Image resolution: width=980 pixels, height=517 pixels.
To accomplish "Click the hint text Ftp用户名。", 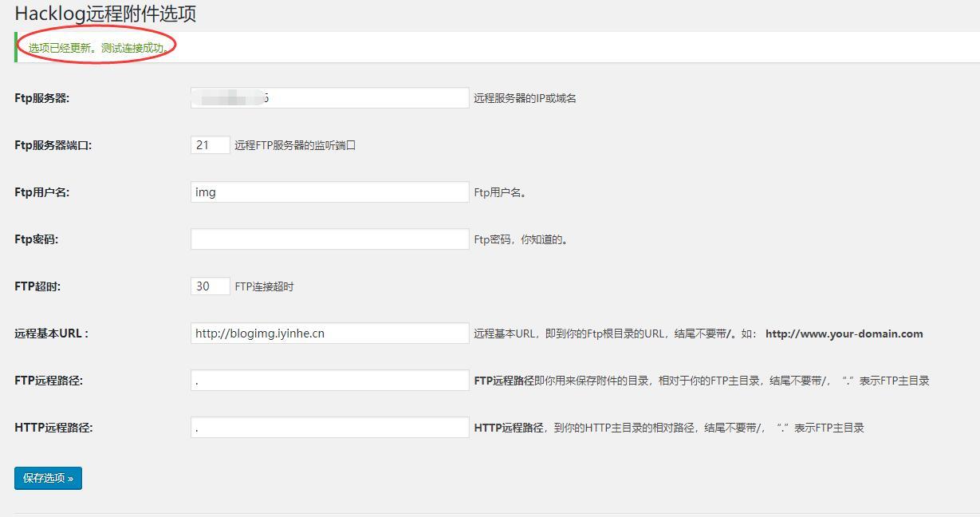I will [x=500, y=192].
